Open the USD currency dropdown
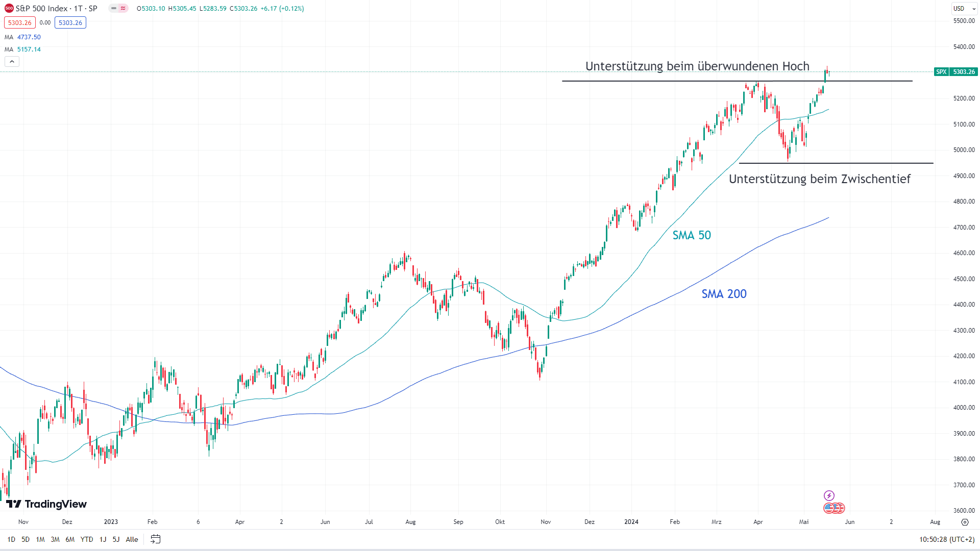This screenshot has height=551, width=980. (x=964, y=9)
